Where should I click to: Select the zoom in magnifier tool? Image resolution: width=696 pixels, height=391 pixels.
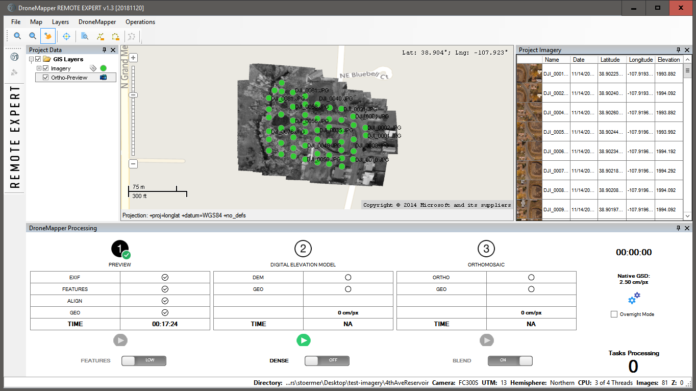tap(17, 36)
